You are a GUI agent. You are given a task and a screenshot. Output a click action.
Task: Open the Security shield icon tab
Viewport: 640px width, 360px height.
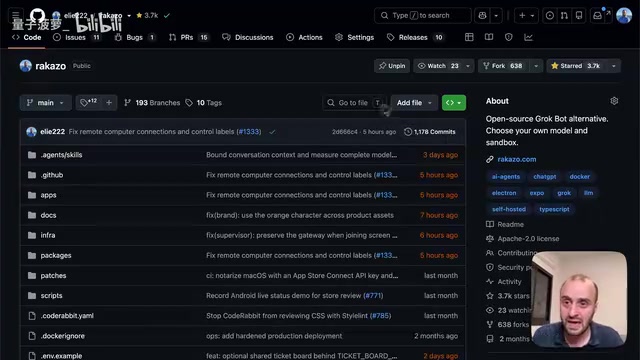point(508,37)
